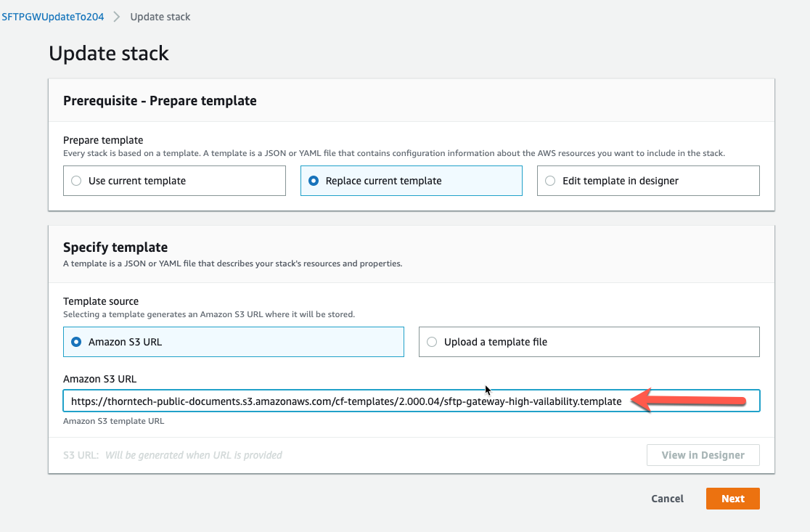Viewport: 810px width, 532px height.
Task: Click the Template source label
Action: (x=101, y=300)
